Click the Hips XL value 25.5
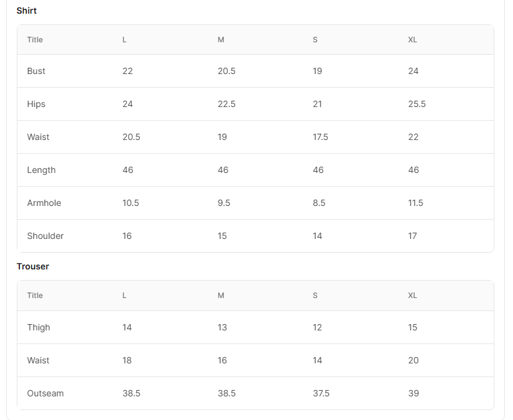Screen dimensions: 513x420 click(x=417, y=104)
